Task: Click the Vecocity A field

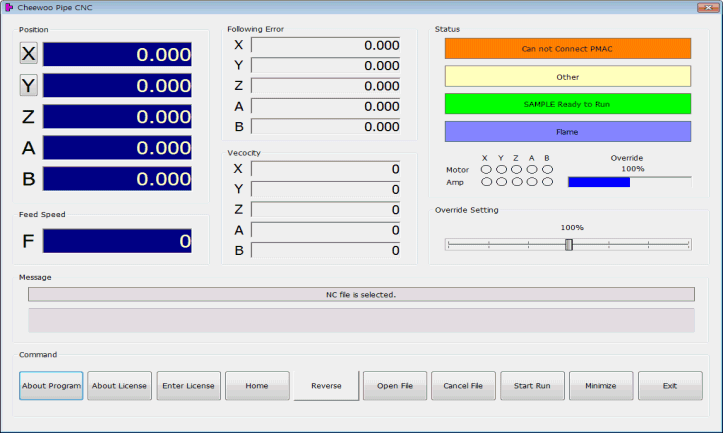Action: pos(326,230)
